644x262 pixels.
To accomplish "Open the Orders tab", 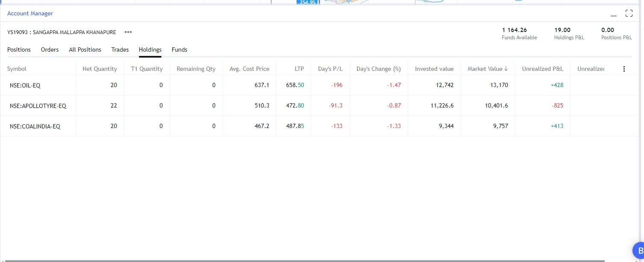I will click(x=50, y=49).
